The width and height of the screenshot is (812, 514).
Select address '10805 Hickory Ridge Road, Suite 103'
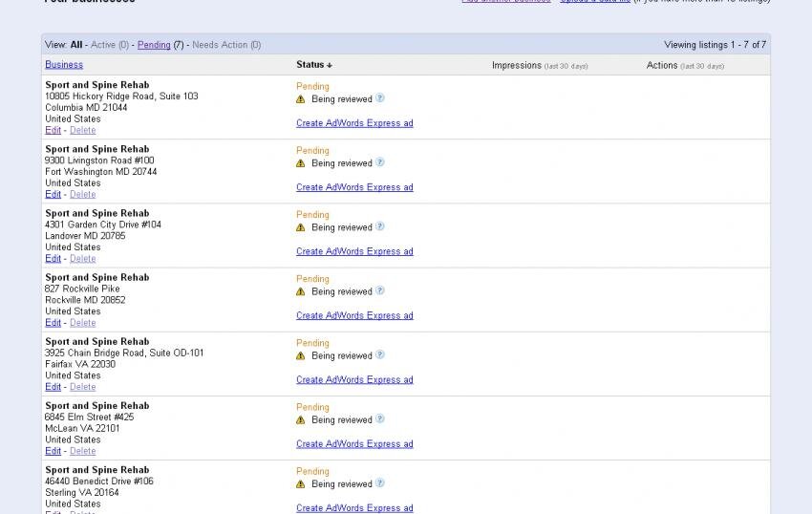click(121, 96)
